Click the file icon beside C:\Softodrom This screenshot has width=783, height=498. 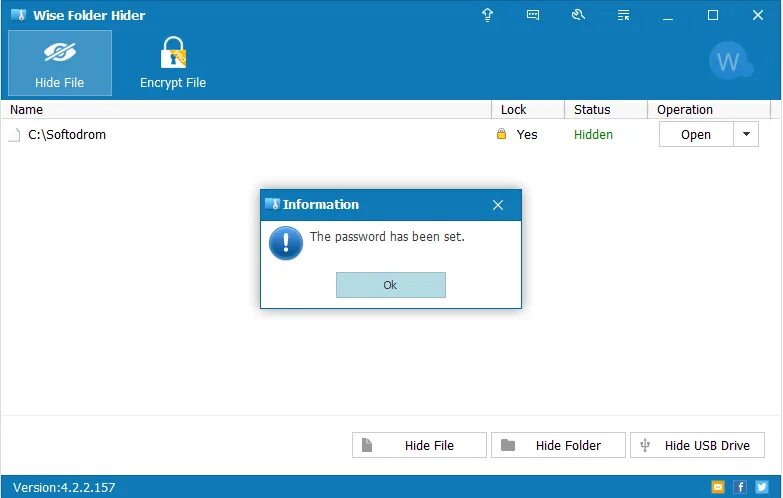14,135
